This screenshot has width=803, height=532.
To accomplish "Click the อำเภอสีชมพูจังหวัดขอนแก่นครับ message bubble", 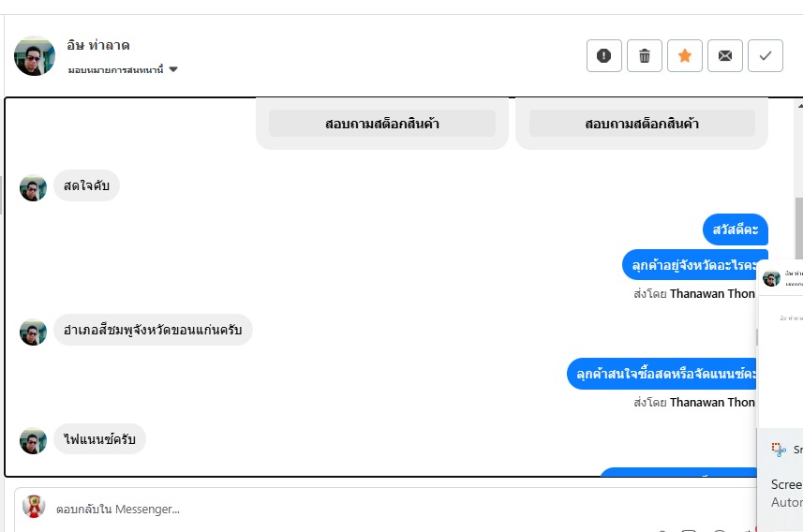I will [153, 330].
